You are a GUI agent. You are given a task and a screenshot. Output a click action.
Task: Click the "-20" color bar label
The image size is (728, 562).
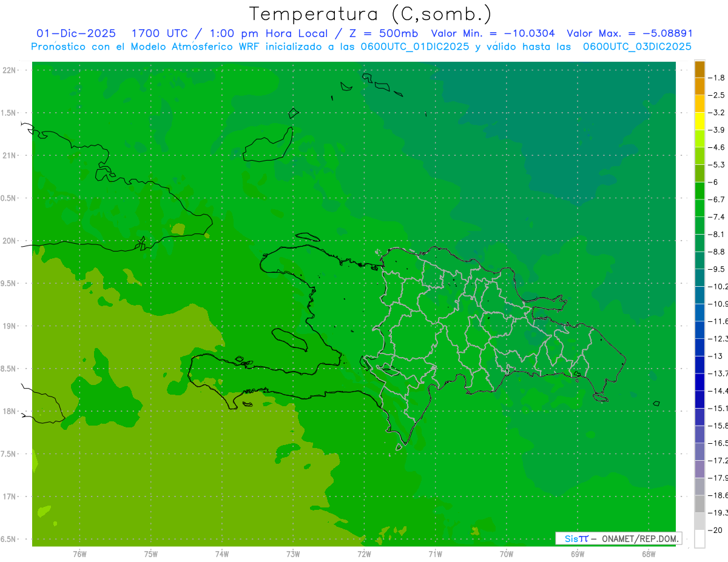point(716,530)
